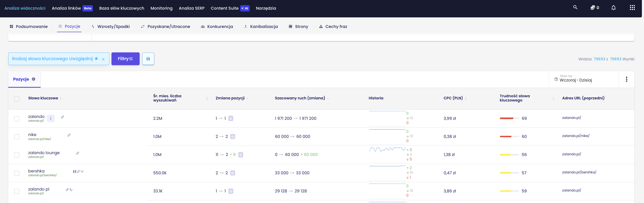Click Google icon in zalando position row

(x=231, y=118)
